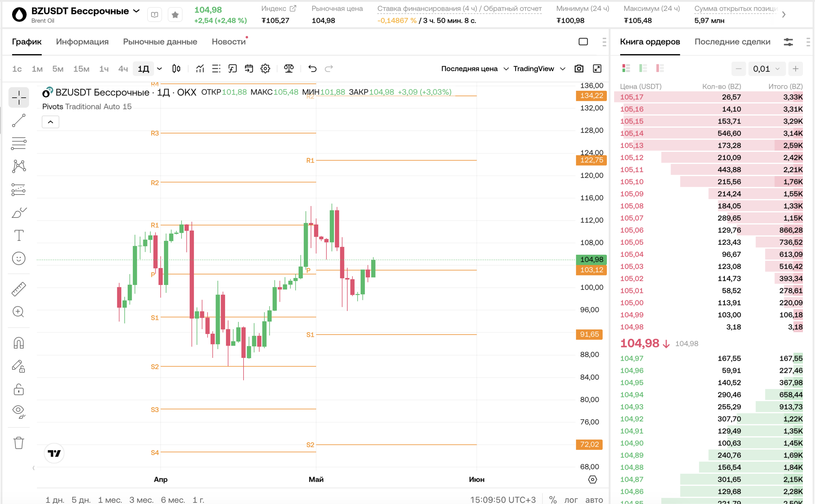
Task: Toggle magnet mode for drawings
Action: coord(19,343)
